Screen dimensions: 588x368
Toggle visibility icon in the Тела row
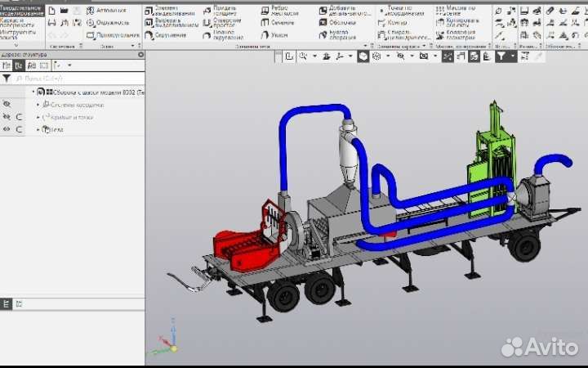coord(7,129)
